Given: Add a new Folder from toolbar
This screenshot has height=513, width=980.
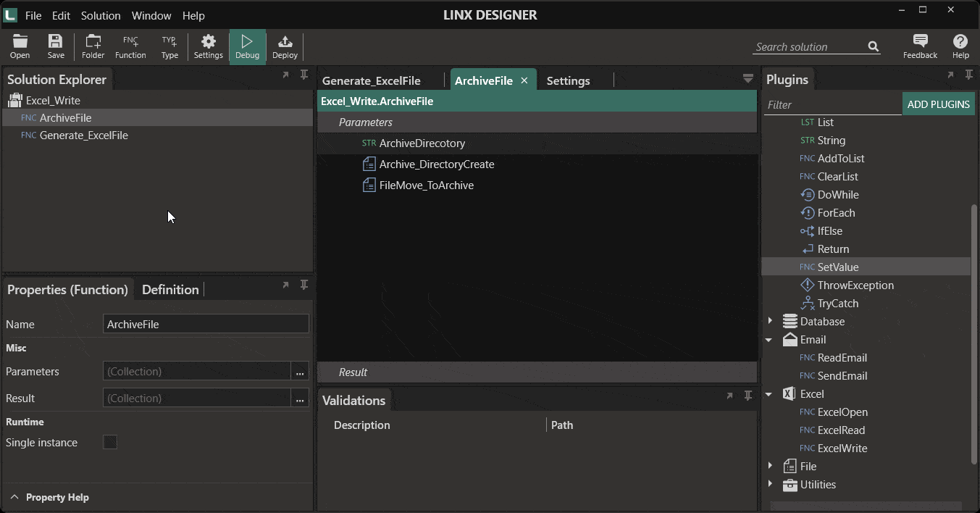Looking at the screenshot, I should pos(93,46).
